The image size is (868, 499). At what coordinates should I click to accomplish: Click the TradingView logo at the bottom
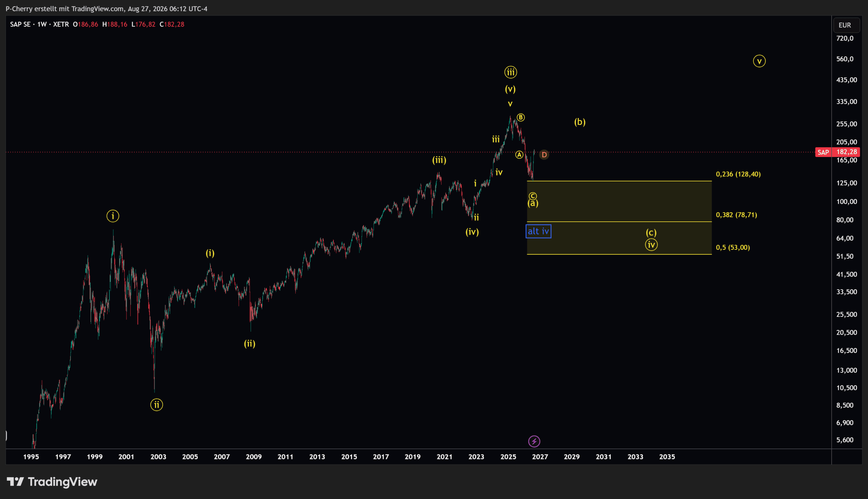(x=52, y=482)
